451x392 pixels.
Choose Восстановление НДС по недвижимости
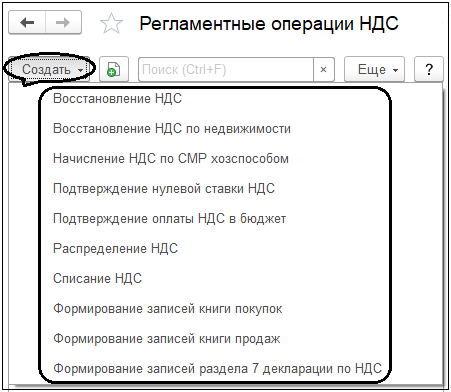coord(172,129)
